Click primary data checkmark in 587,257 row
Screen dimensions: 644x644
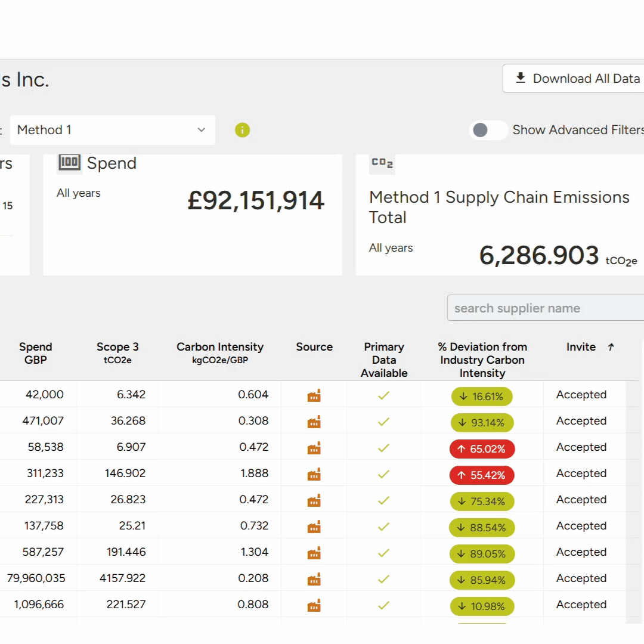(383, 553)
